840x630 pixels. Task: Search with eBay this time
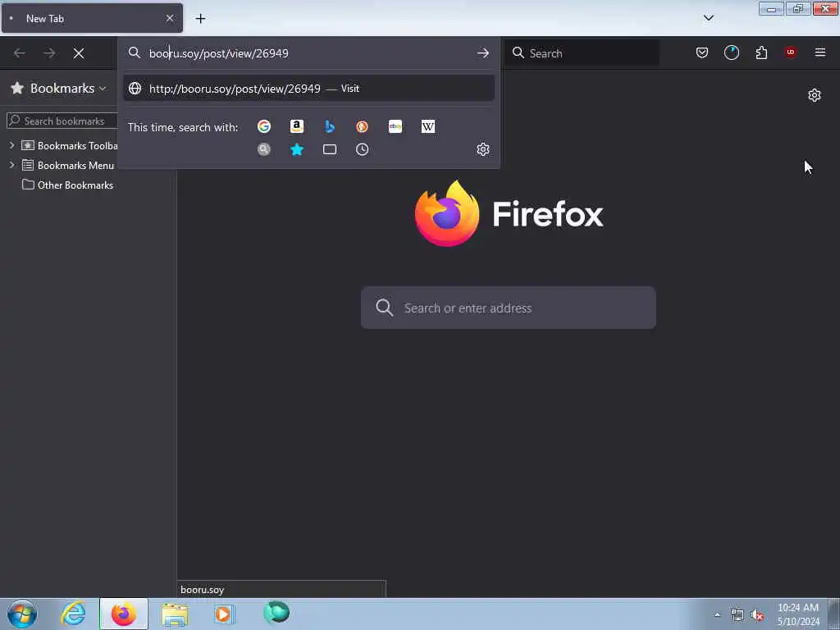pyautogui.click(x=395, y=126)
